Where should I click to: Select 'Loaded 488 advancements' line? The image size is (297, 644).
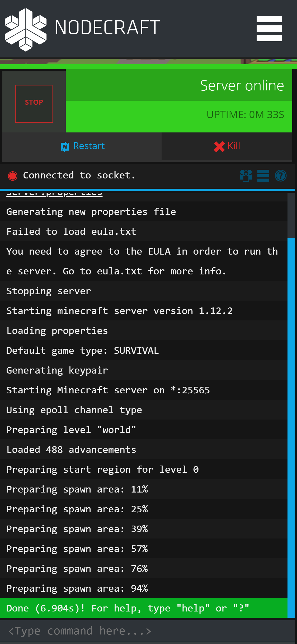click(x=144, y=449)
